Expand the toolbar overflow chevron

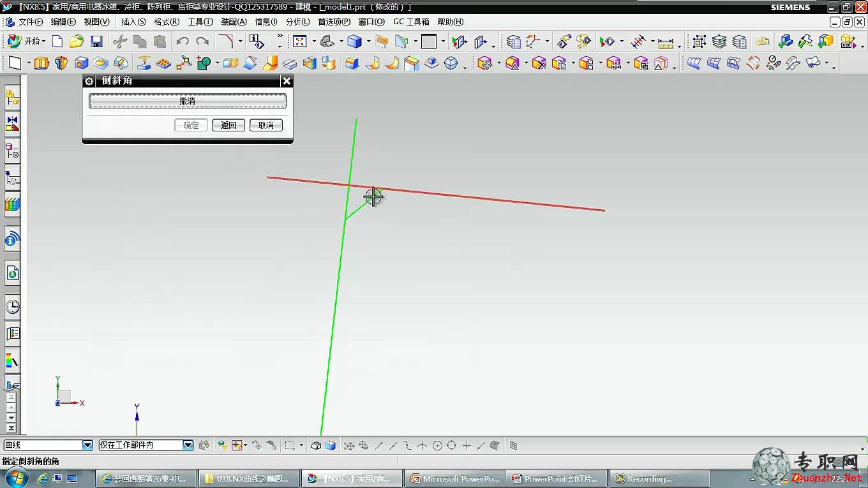click(280, 36)
